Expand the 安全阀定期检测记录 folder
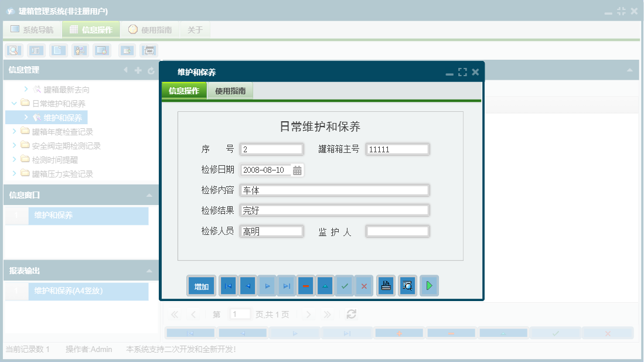 coord(15,145)
